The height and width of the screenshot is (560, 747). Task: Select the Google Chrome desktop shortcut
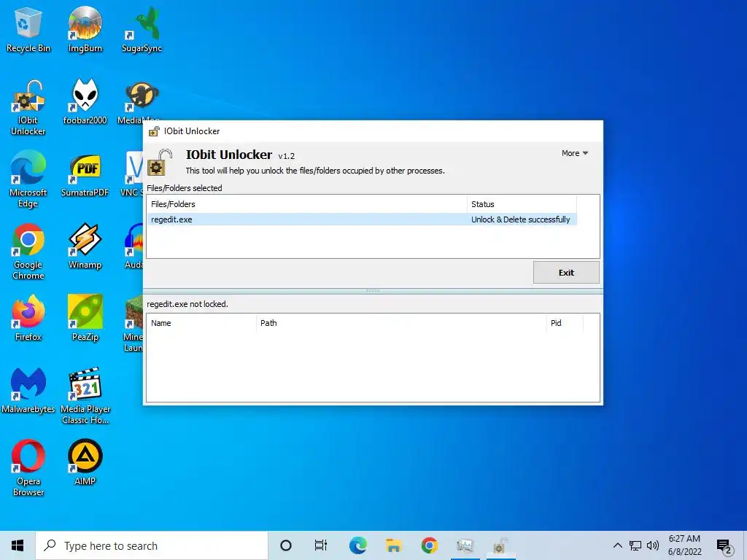pyautogui.click(x=28, y=252)
